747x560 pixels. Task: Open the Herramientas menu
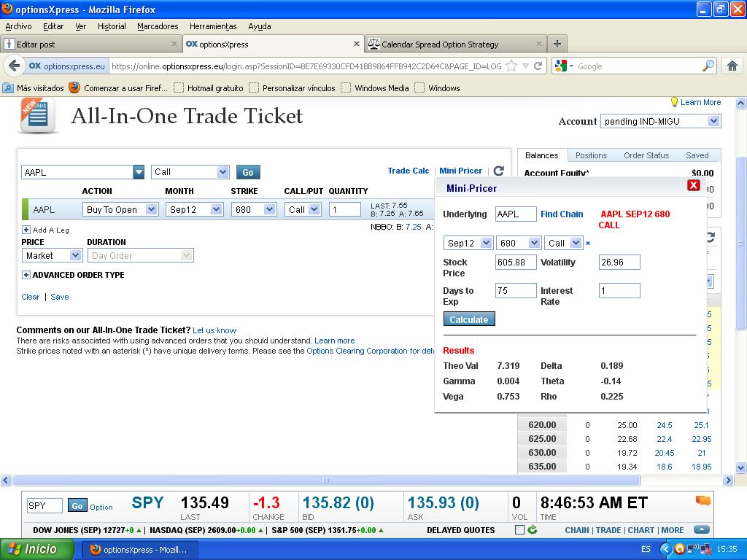click(x=213, y=26)
